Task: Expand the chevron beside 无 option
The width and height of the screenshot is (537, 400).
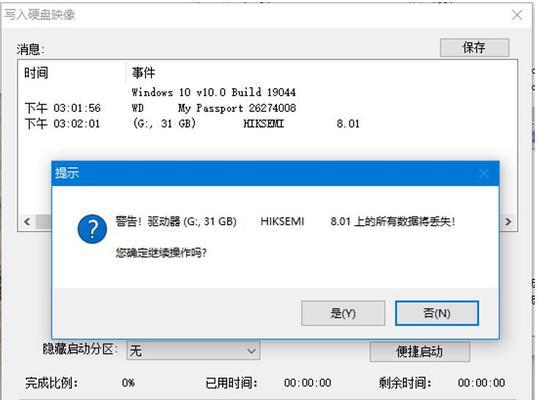Action: pyautogui.click(x=251, y=351)
